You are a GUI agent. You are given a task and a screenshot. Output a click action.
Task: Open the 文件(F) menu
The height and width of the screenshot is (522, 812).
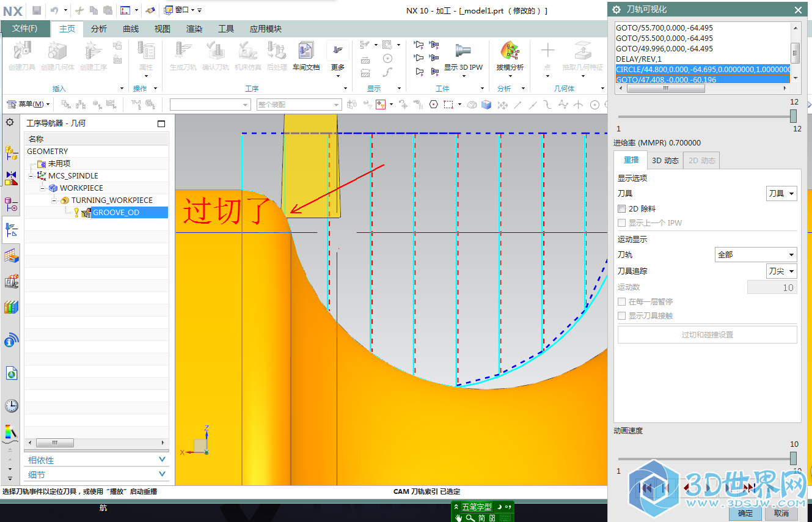tap(25, 29)
